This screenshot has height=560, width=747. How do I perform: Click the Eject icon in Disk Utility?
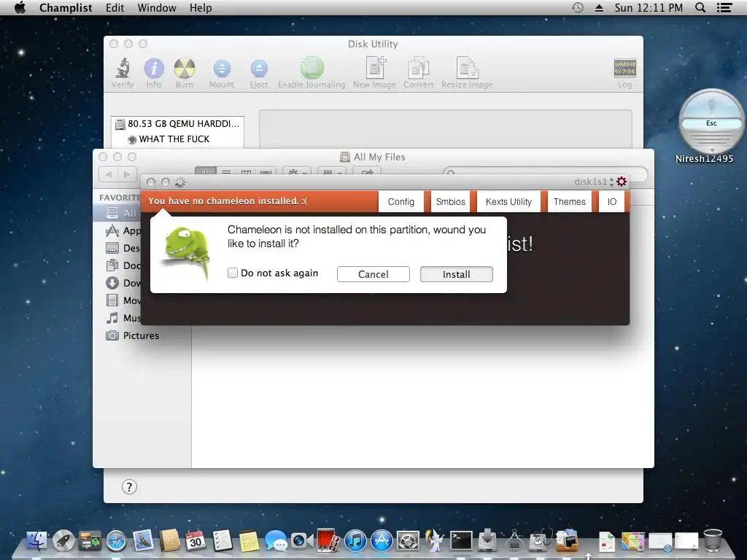259,73
